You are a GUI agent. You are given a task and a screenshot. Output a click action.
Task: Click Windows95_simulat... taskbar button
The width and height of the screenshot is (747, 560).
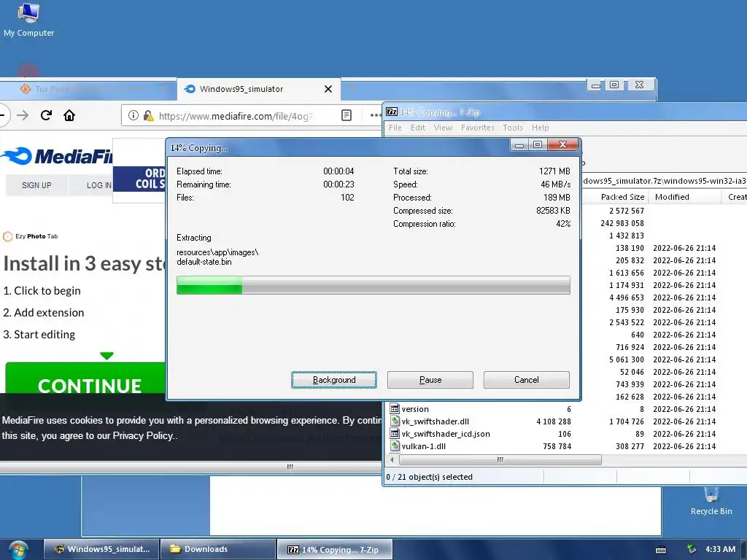[x=101, y=549]
